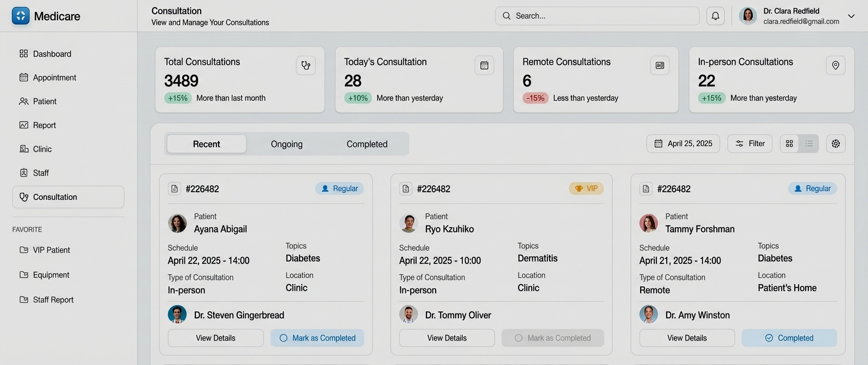View Details for Tammy Forshman's consultation
This screenshot has height=365, width=868.
click(x=687, y=338)
